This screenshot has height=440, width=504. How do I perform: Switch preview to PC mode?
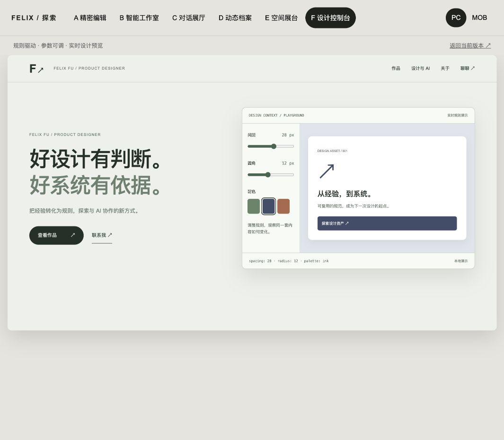point(456,18)
